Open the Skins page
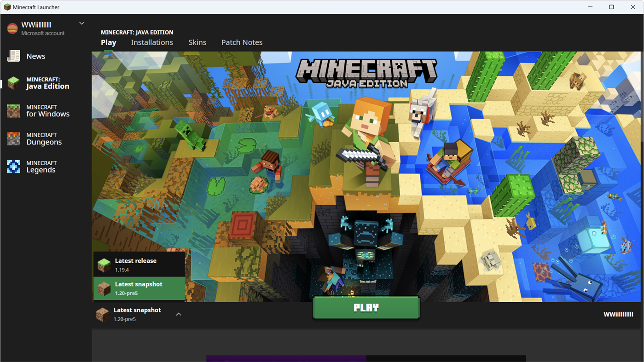The image size is (644, 362). [x=197, y=42]
